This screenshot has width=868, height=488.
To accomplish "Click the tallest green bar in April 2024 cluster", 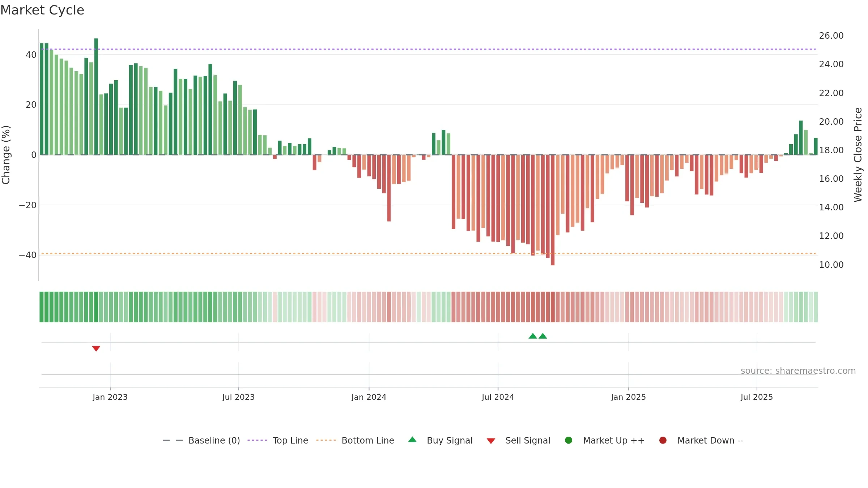I will coord(443,142).
